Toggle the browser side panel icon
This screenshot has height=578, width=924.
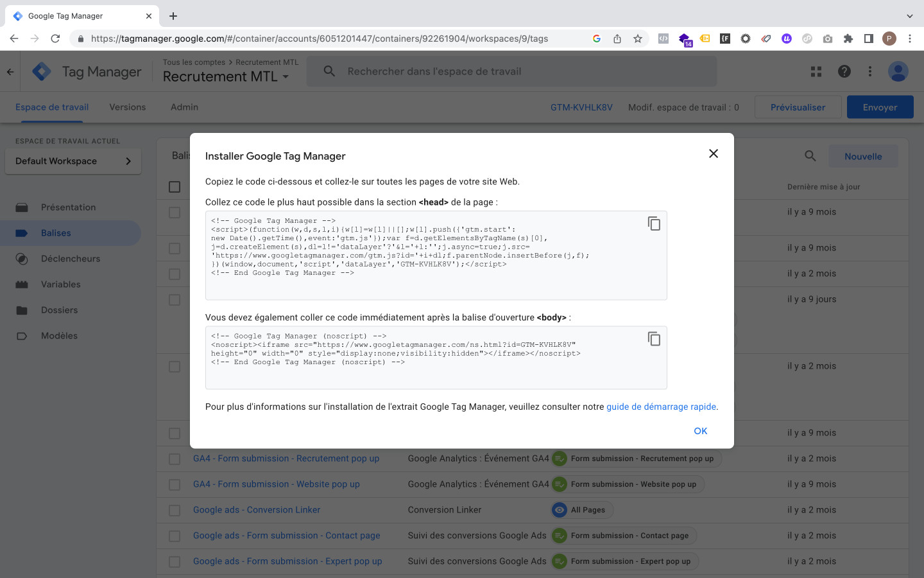coord(869,39)
